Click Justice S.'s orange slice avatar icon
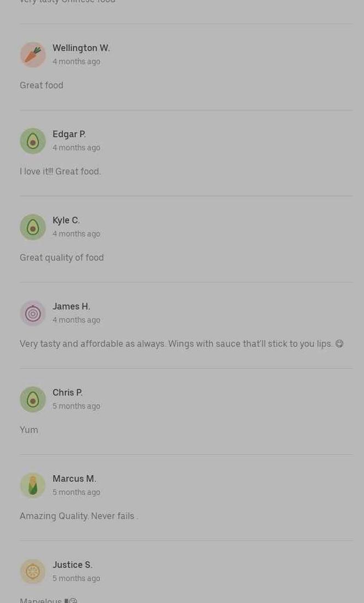 click(x=33, y=572)
